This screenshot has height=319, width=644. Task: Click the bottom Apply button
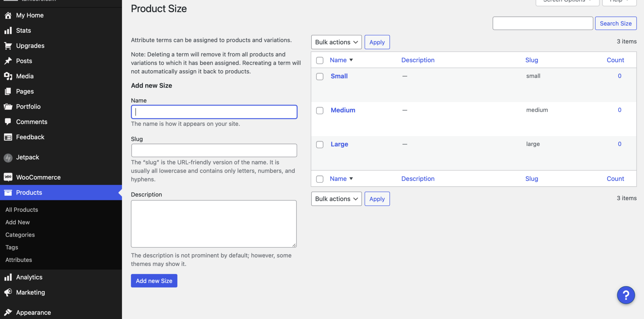click(377, 199)
